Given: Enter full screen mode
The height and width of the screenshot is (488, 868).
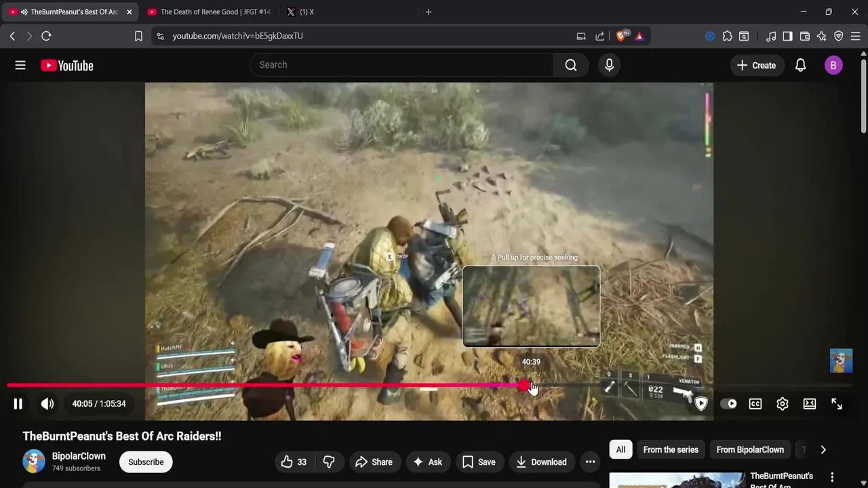Looking at the screenshot, I should pyautogui.click(x=836, y=404).
